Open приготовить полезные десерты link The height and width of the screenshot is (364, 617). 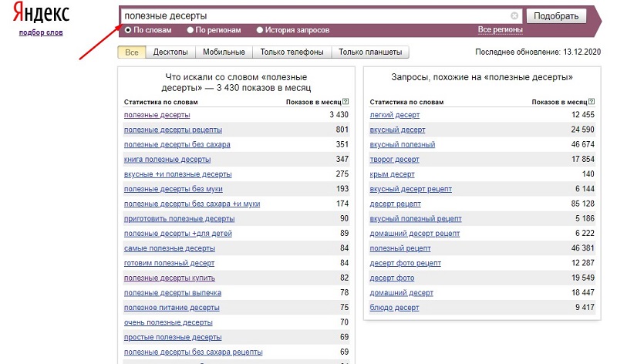[180, 219]
